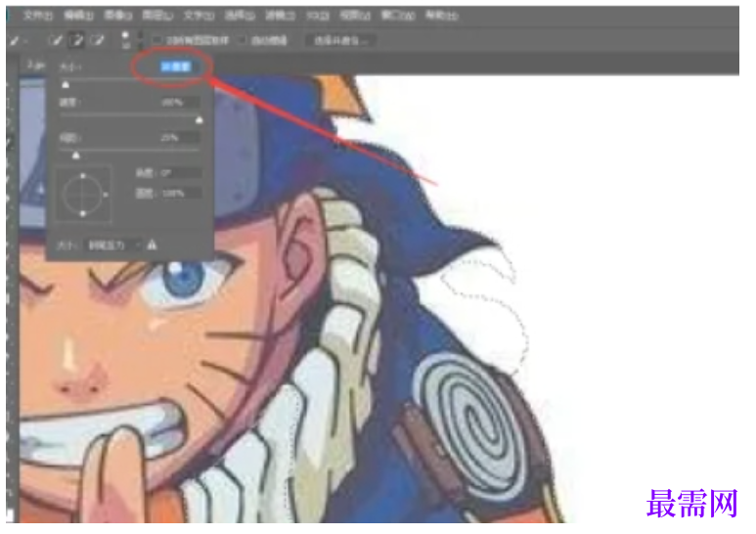The width and height of the screenshot is (756, 534).
Task: Click the hardness slider handle
Action: point(200,120)
